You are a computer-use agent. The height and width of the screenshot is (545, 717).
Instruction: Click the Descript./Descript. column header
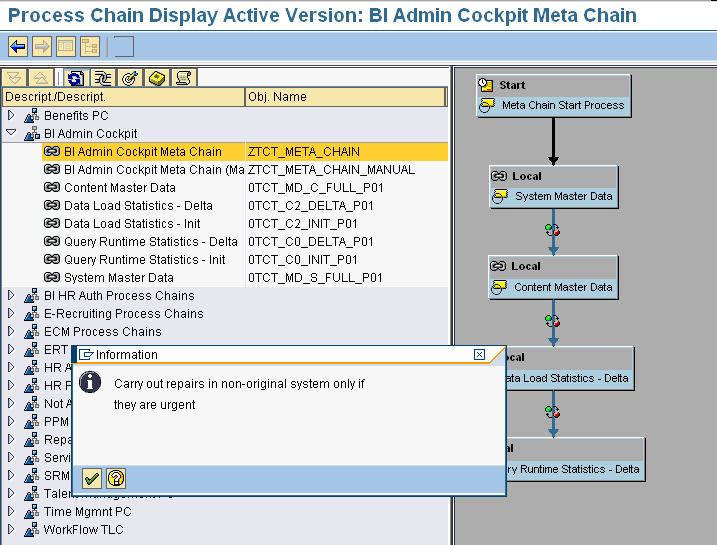pos(123,97)
